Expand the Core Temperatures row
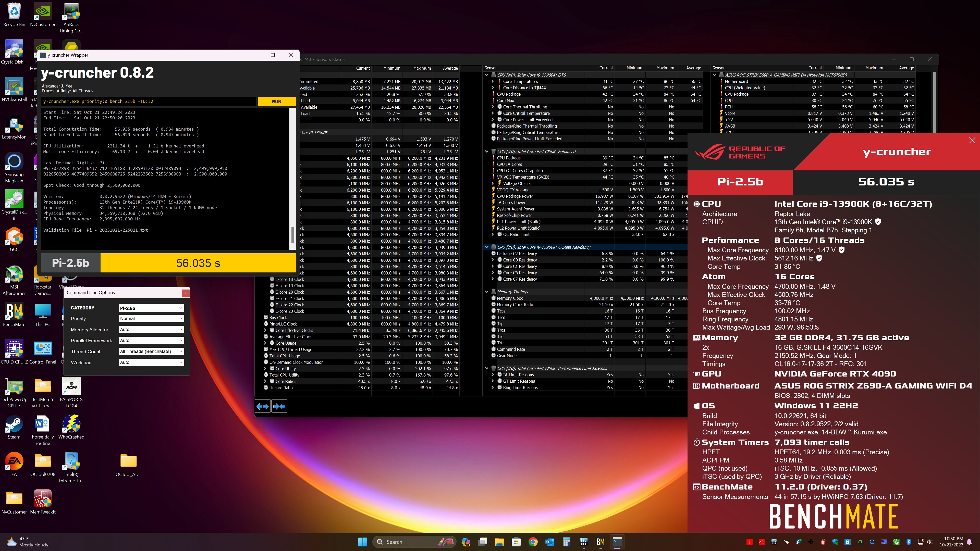The width and height of the screenshot is (980, 551). (x=493, y=81)
